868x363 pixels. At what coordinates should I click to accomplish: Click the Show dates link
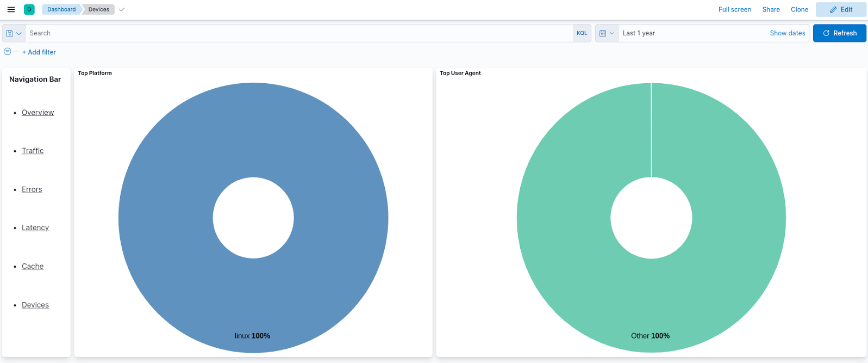787,33
